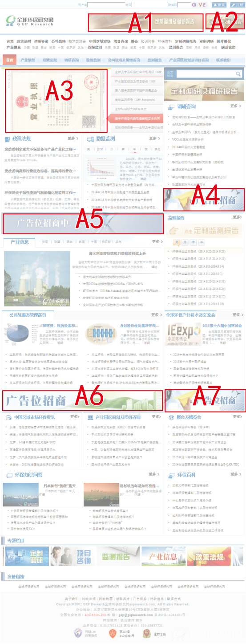Open 监测报告 tab in navigation bar

tap(154, 60)
